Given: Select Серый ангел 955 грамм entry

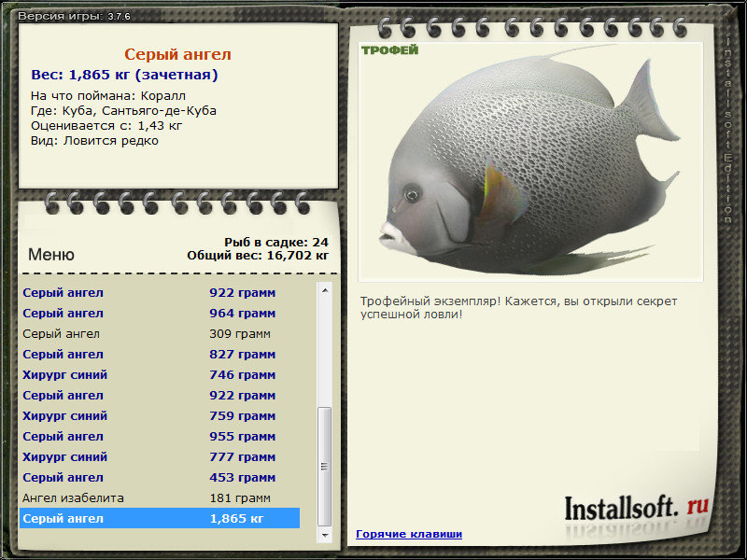Looking at the screenshot, I should point(160,436).
